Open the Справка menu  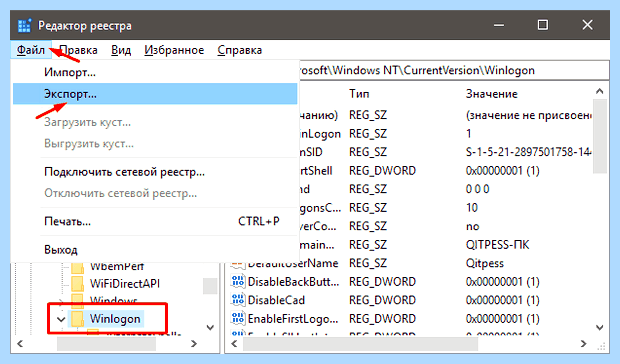coord(240,50)
